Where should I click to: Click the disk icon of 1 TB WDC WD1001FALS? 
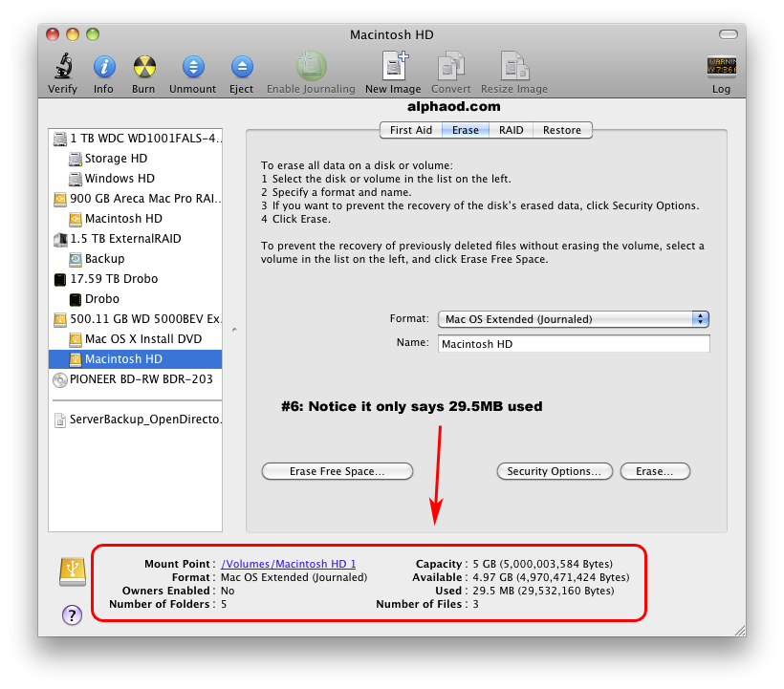point(60,139)
